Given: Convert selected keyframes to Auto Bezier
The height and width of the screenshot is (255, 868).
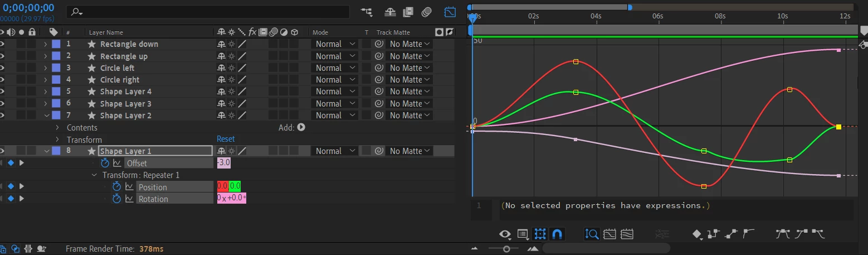Looking at the screenshot, I should click(749, 234).
